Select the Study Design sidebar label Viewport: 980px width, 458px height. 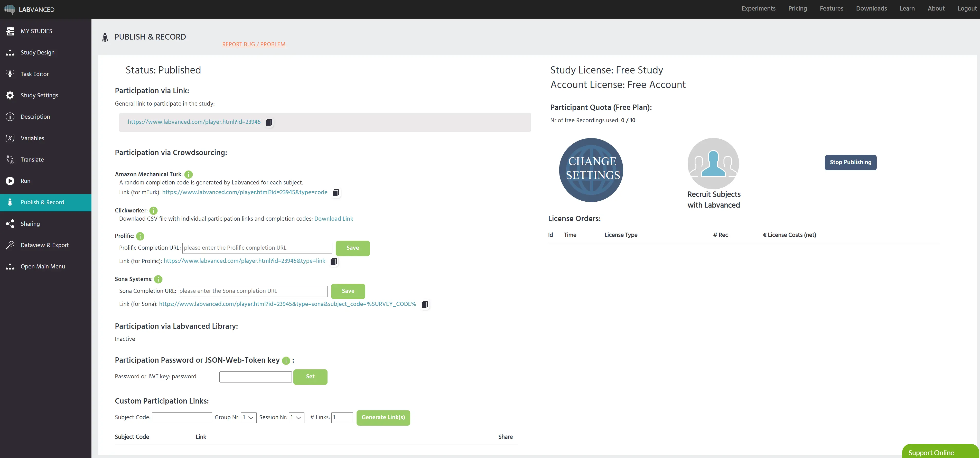pos(38,52)
